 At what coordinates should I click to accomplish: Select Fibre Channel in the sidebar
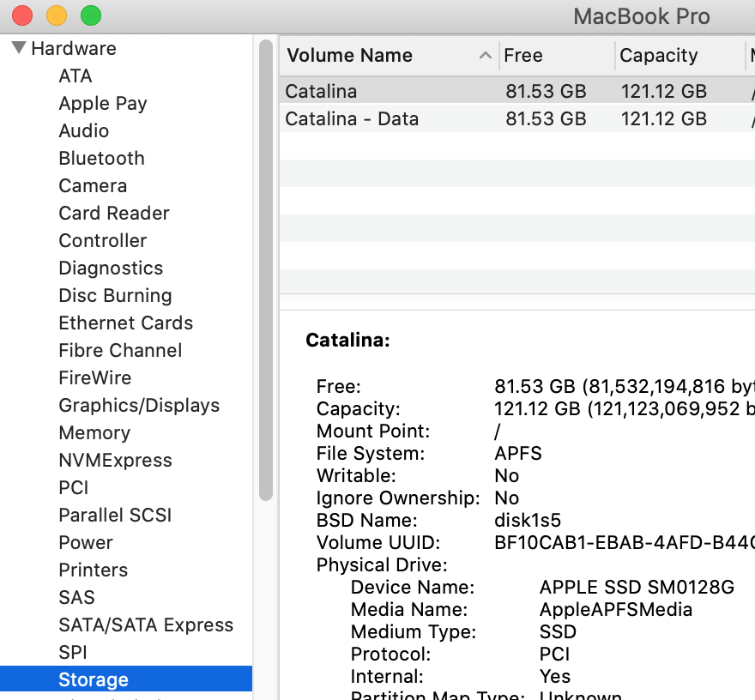click(x=120, y=351)
